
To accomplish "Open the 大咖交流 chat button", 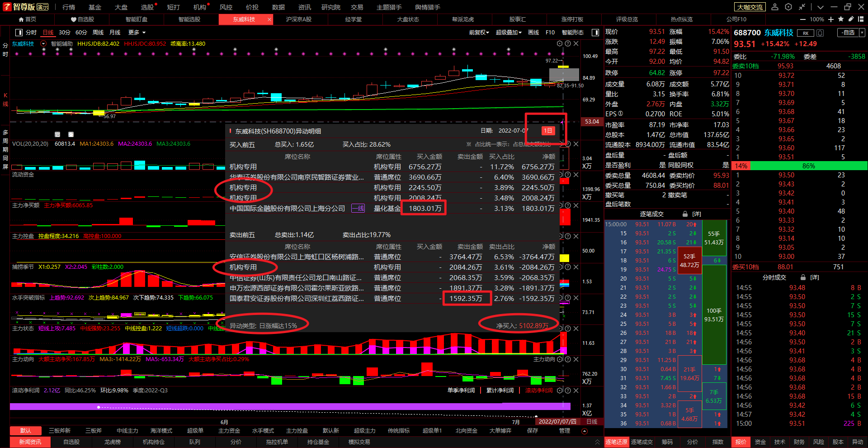I will pyautogui.click(x=750, y=7).
